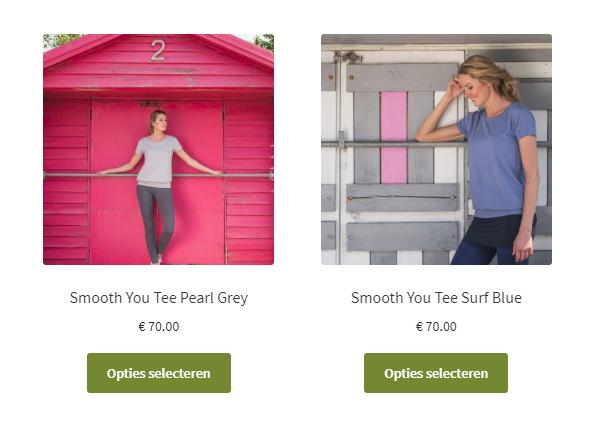Open the Surf Blue tee product page link
591x426 pixels.
point(436,298)
